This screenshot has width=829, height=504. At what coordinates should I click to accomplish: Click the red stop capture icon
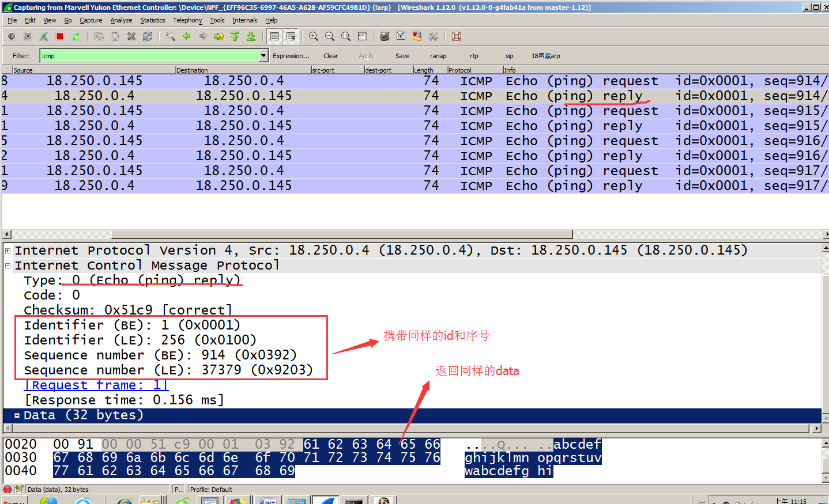click(60, 36)
